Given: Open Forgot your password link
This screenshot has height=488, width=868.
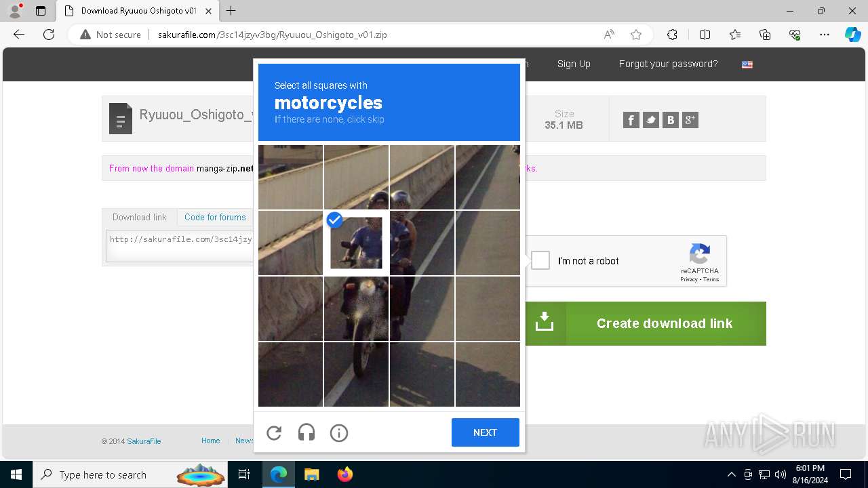Looking at the screenshot, I should click(x=668, y=64).
